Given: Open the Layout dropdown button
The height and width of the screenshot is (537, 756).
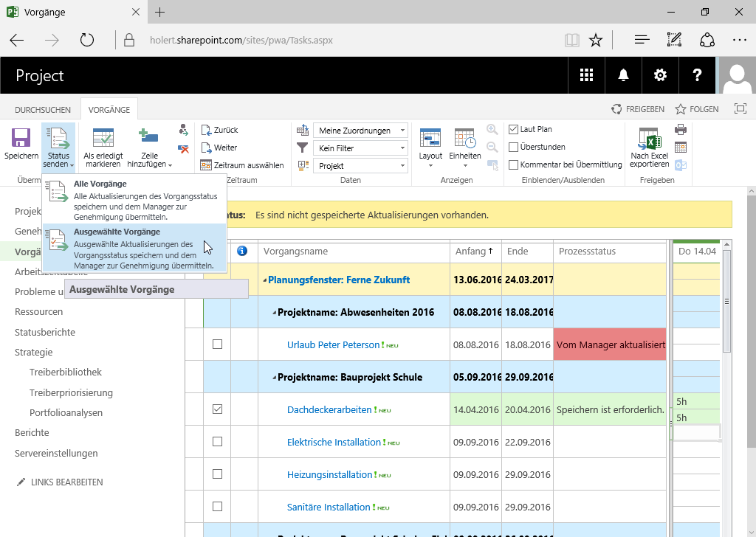Looking at the screenshot, I should (x=430, y=148).
